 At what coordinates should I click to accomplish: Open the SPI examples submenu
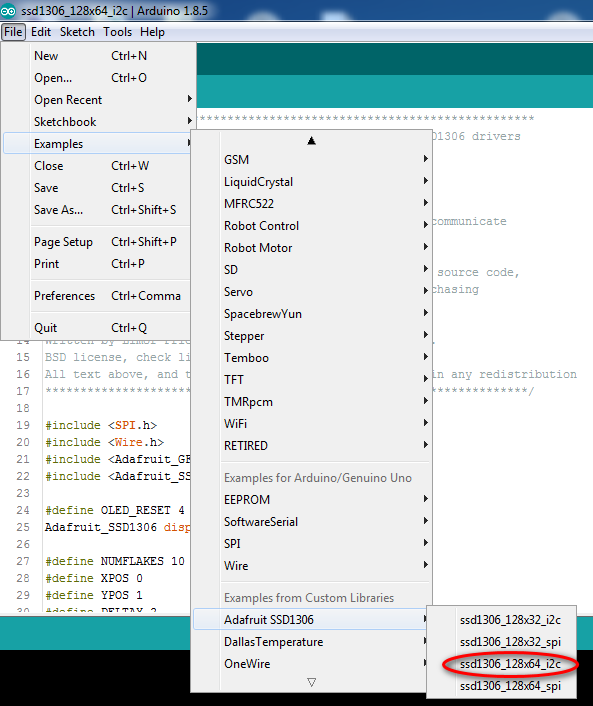coord(312,544)
